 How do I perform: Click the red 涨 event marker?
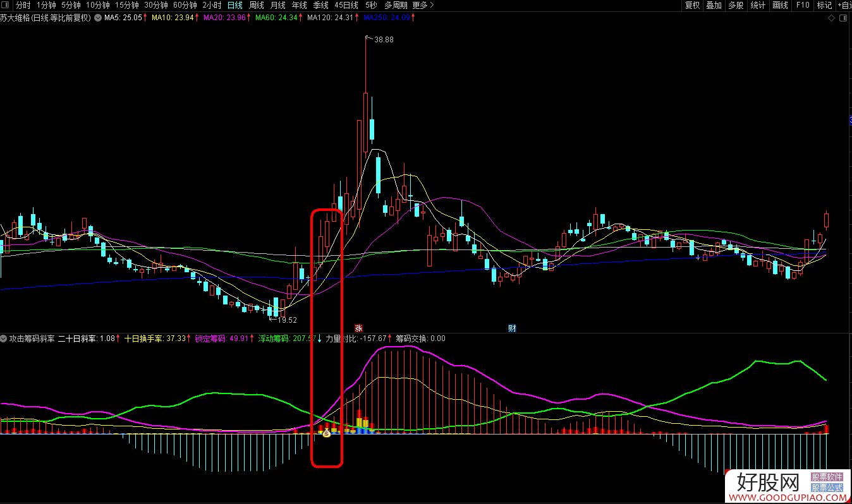(358, 328)
